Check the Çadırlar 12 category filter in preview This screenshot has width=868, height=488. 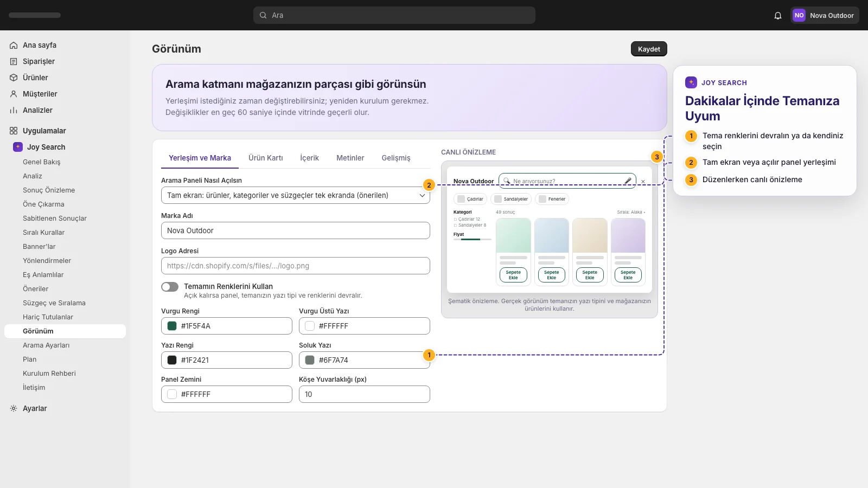[x=455, y=220]
